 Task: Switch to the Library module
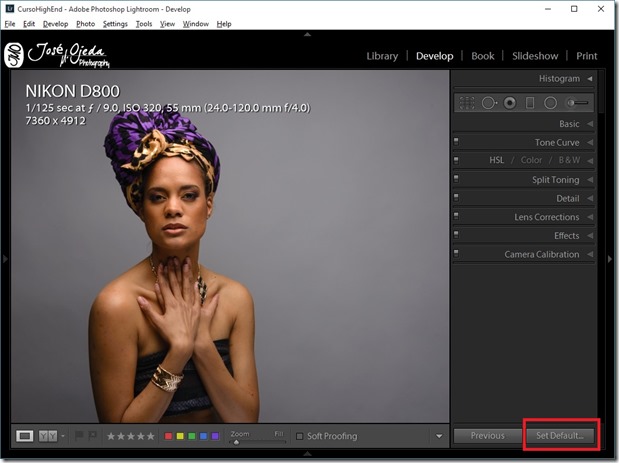382,56
